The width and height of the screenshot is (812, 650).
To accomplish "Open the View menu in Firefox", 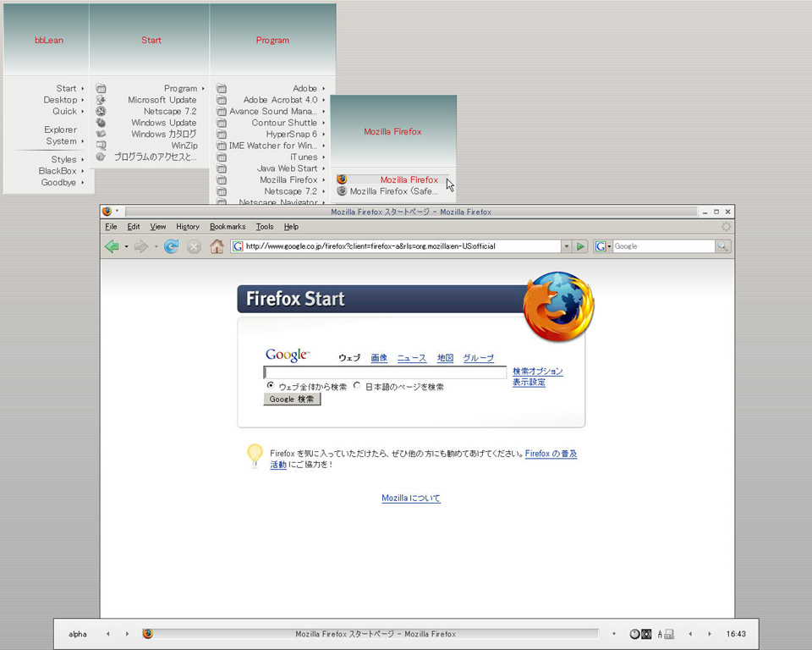I will pos(158,227).
